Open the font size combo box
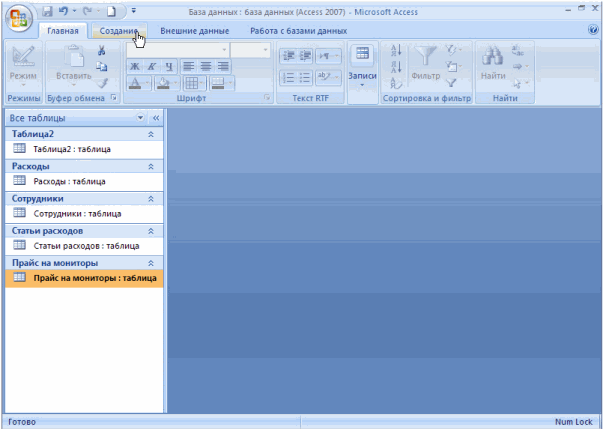The image size is (603, 429). [x=250, y=50]
